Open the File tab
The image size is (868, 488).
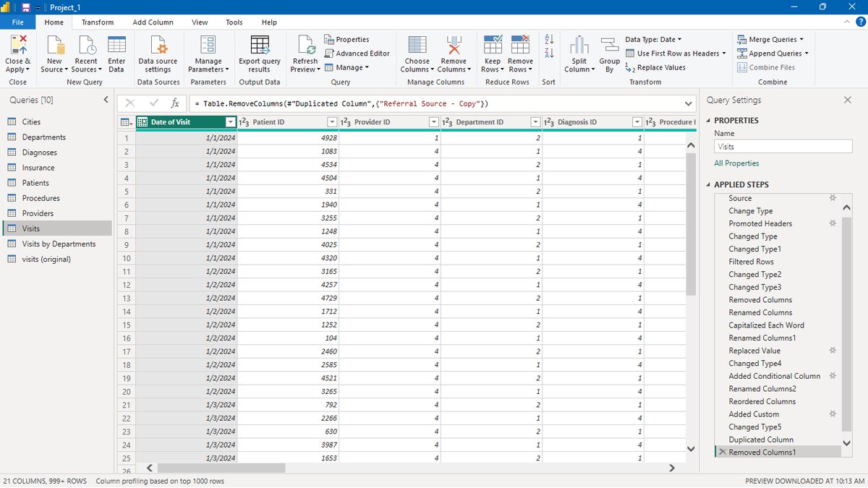point(17,22)
